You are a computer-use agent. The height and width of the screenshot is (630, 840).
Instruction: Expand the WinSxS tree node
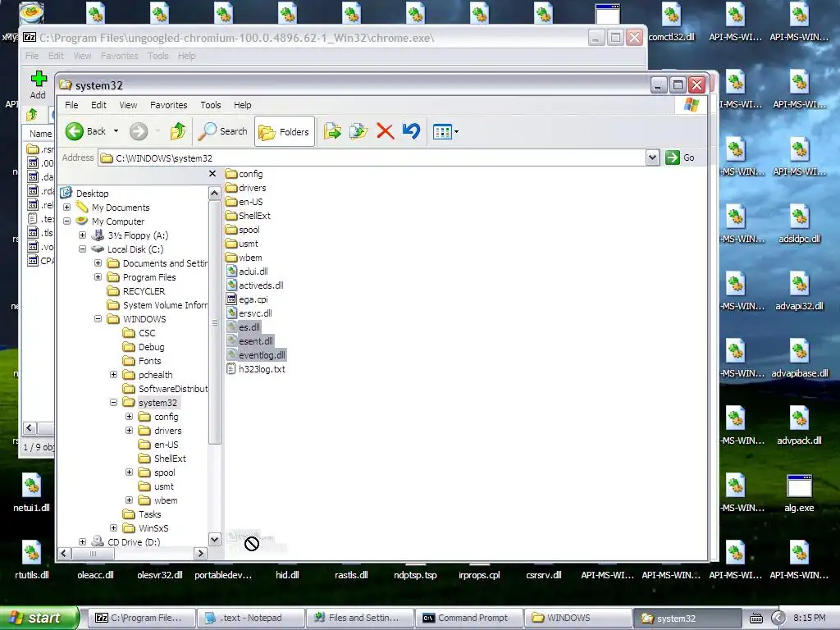click(x=113, y=527)
